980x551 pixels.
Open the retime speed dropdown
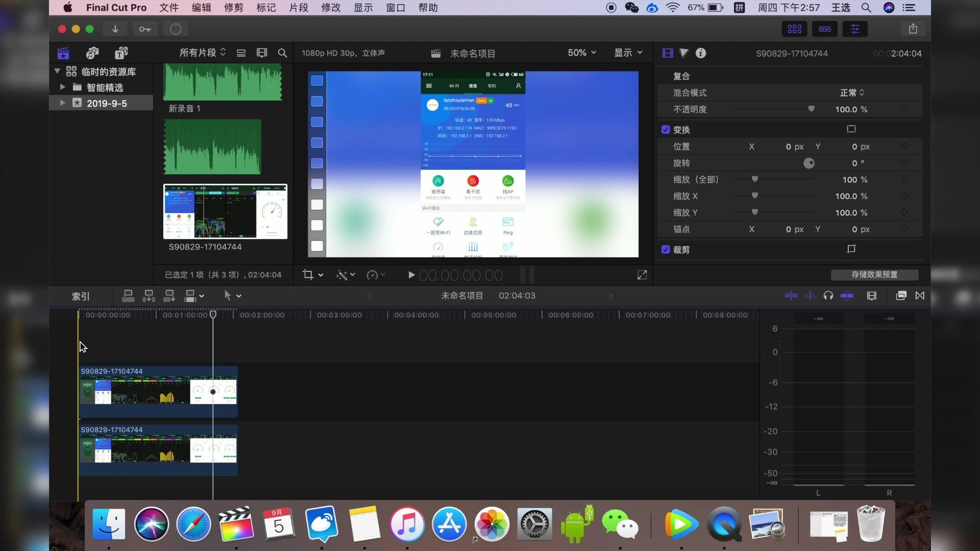(376, 275)
